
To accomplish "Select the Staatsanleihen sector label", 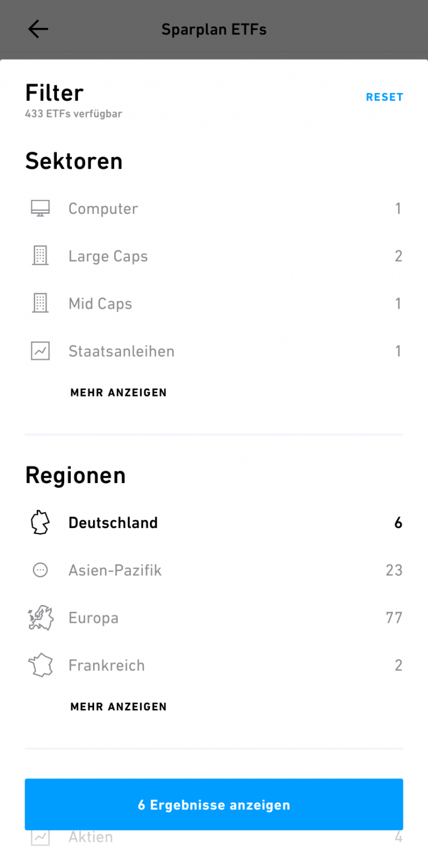I will [x=121, y=351].
